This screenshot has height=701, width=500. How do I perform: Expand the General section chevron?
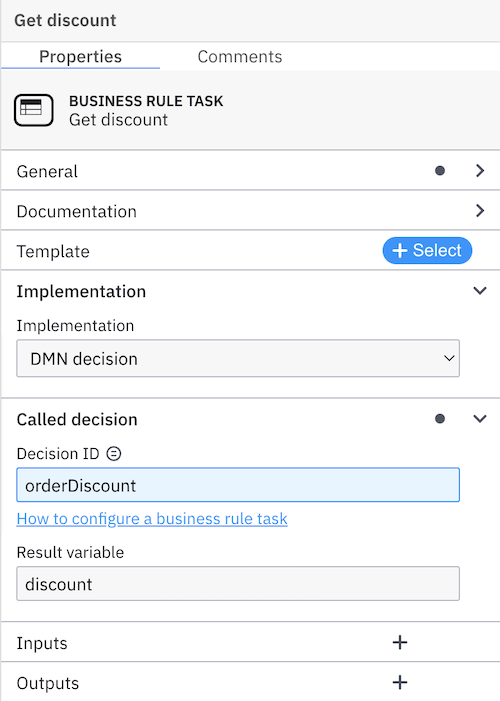click(x=480, y=171)
